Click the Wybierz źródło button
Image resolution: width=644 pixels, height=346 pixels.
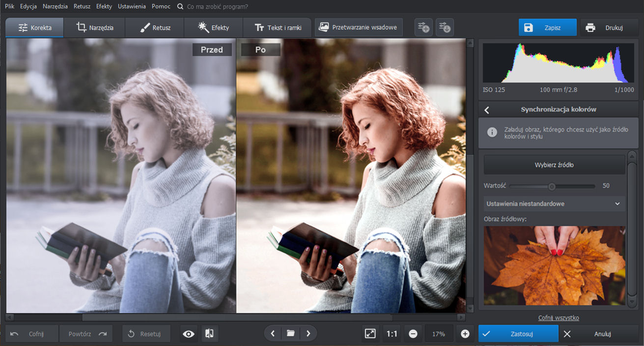click(554, 165)
